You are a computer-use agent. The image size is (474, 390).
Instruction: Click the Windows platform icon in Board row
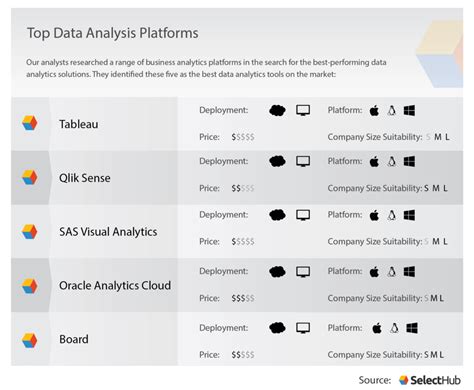pyautogui.click(x=412, y=328)
